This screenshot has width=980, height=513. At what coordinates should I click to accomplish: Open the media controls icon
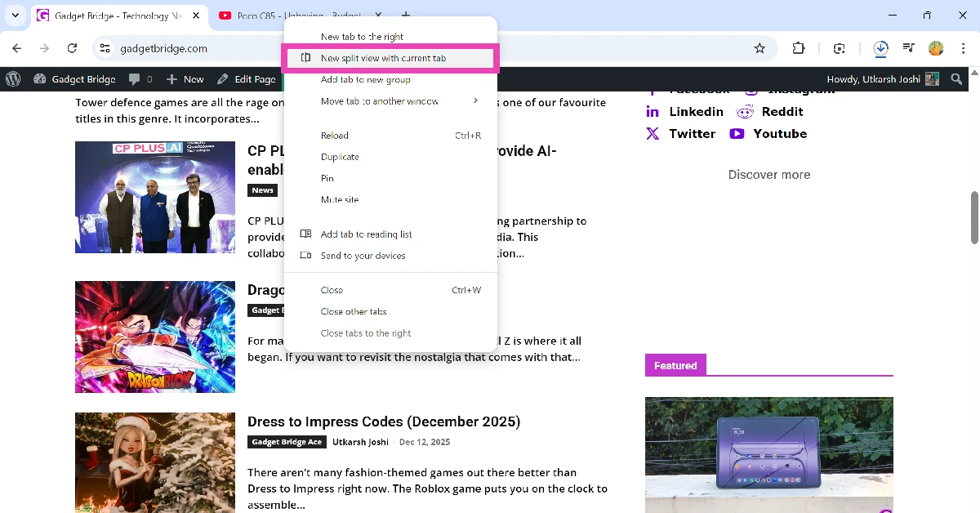click(908, 48)
